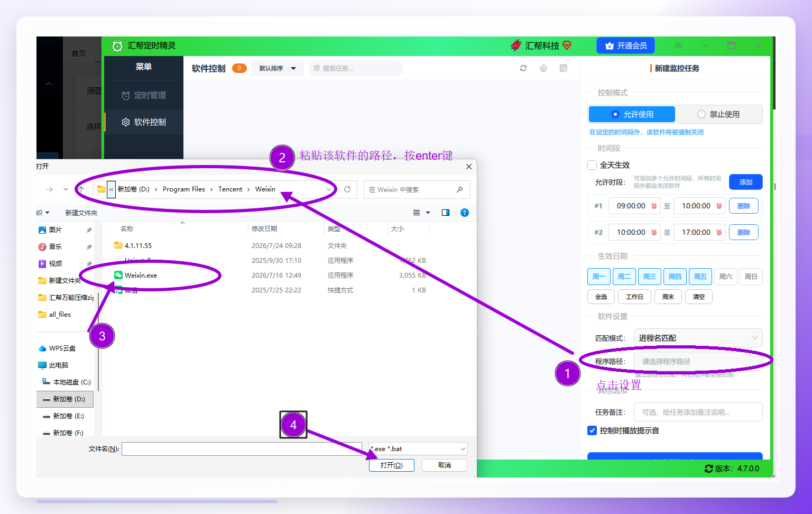Select the 允许使用 control mode
Viewport: 812px width, 514px height.
[632, 114]
